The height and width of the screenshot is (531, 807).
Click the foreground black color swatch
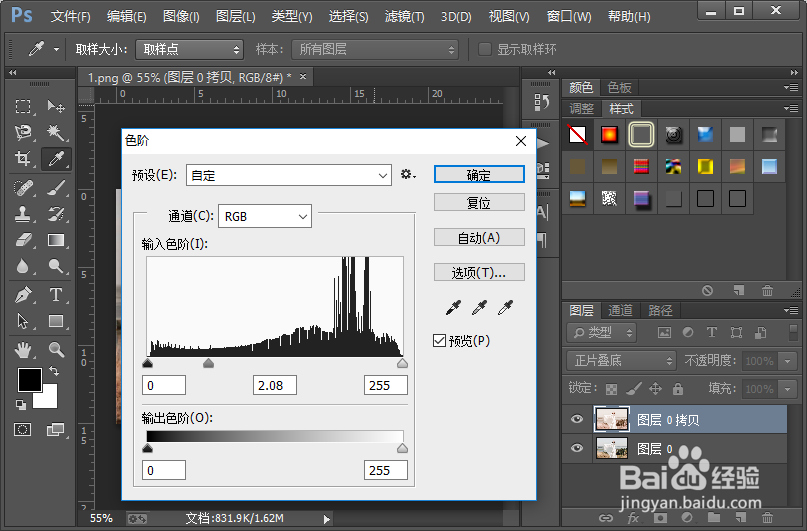(29, 380)
